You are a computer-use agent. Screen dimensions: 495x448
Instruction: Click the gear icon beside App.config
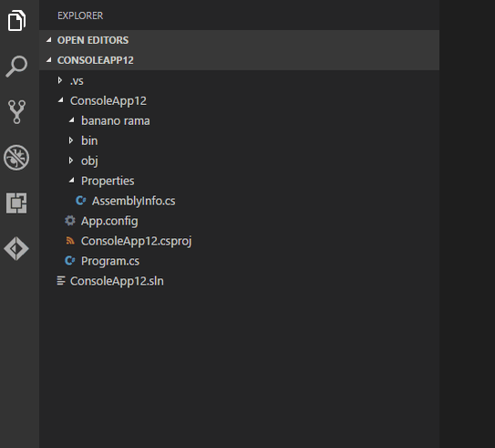[x=70, y=221]
